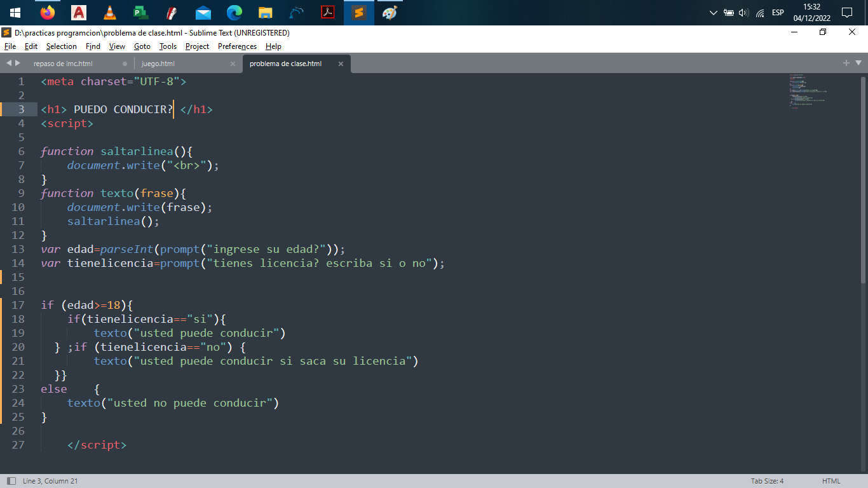Open the Goto menu

[x=142, y=46]
